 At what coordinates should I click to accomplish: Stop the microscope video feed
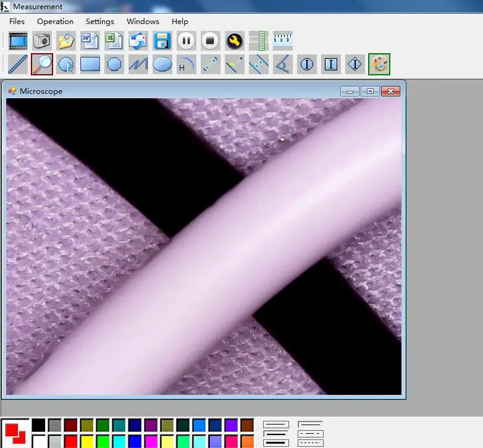click(211, 41)
